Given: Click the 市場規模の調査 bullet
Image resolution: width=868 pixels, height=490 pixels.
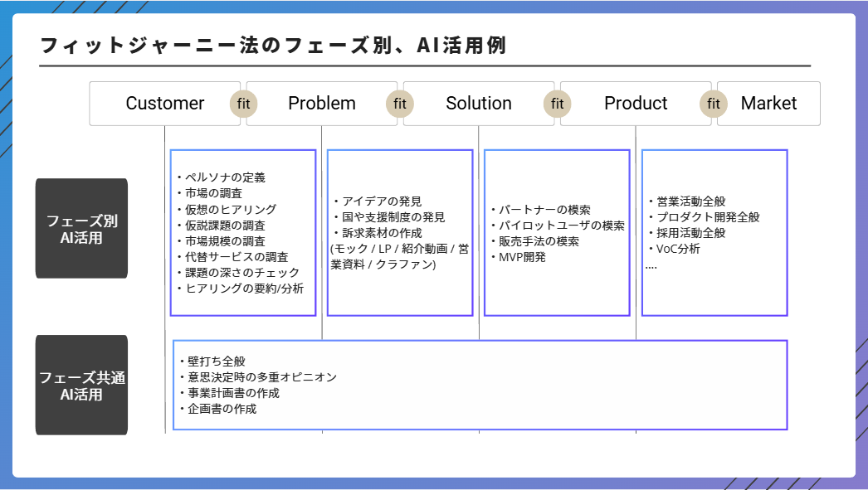Looking at the screenshot, I should coord(221,241).
